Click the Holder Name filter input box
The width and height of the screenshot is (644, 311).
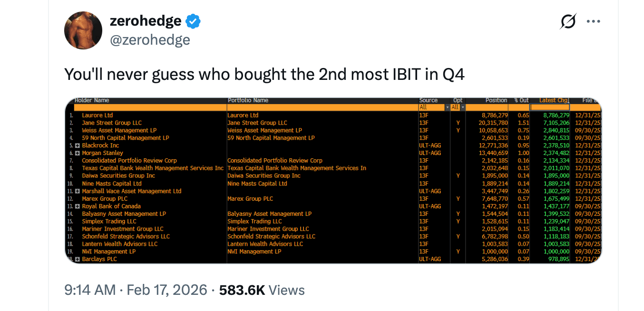click(x=147, y=107)
